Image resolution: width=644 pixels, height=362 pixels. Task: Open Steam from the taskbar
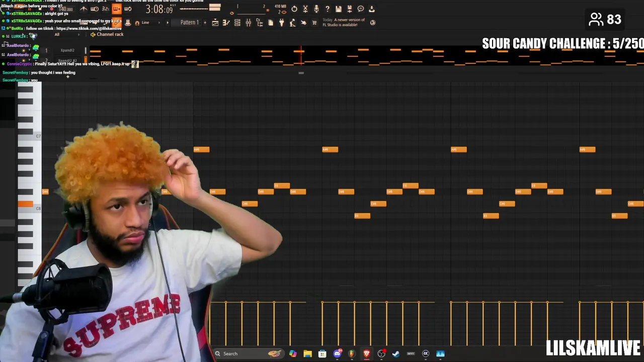(396, 353)
